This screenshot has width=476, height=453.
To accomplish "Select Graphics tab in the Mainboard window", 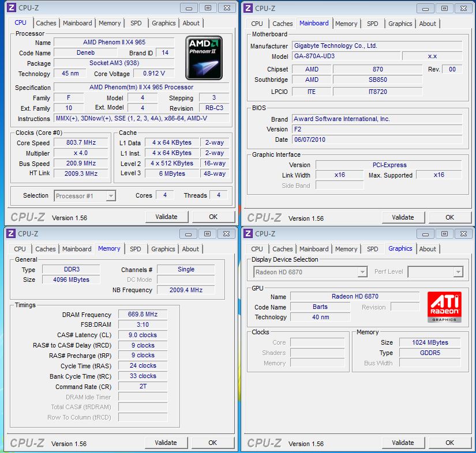I will [400, 24].
